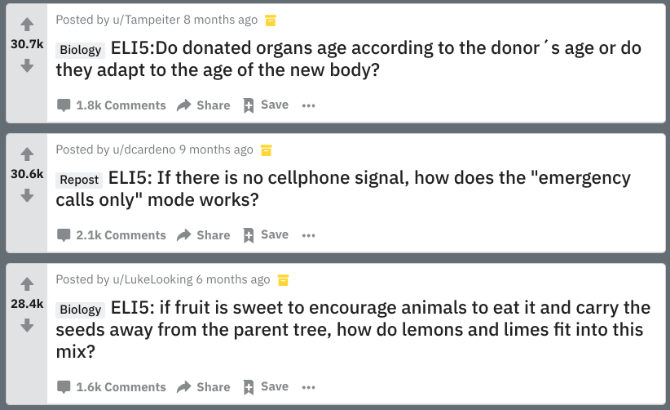Open u/LukeLooking's profile link
The width and height of the screenshot is (670, 410).
153,279
